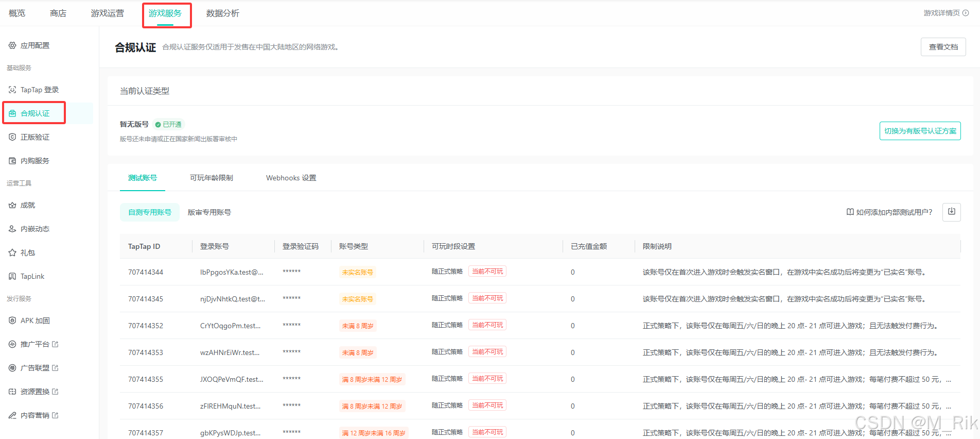Click help icon next to 游戏详情页

(x=966, y=13)
